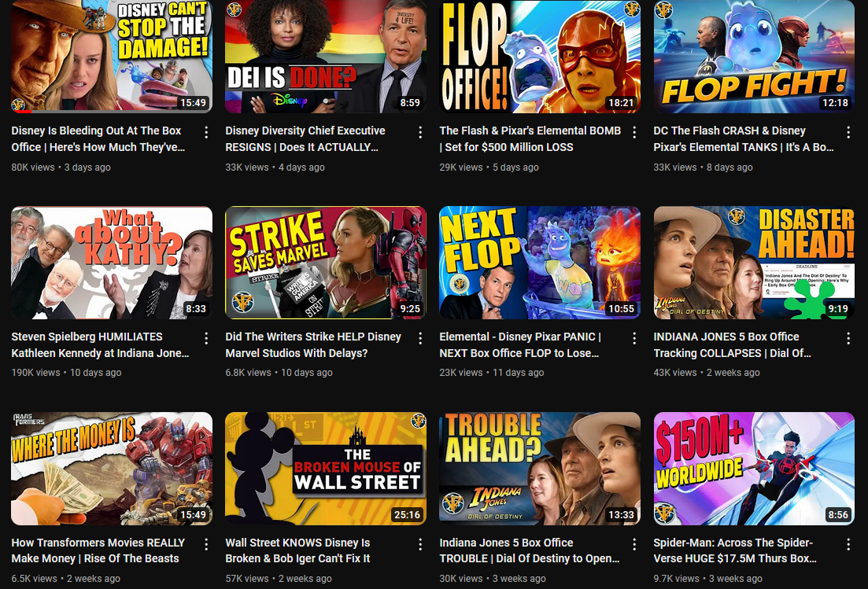Open title 'How Transformers Movies REALLY Make Money'
The image size is (868, 589).
[x=98, y=550]
